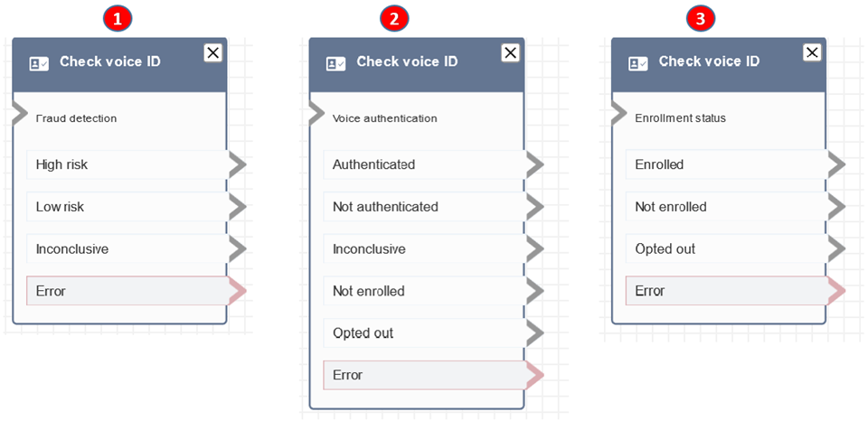Viewport: 868px width, 421px height.
Task: Click the Low risk output connector
Action: 238,207
